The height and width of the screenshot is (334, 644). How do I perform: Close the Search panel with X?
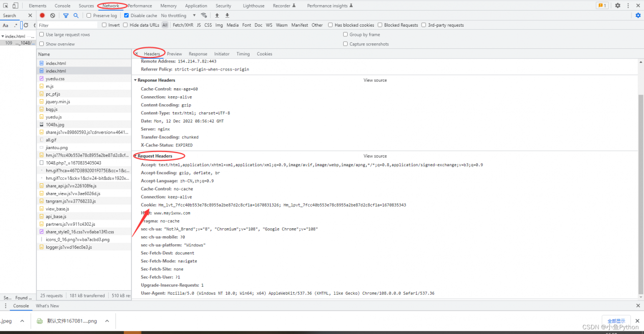(30, 16)
